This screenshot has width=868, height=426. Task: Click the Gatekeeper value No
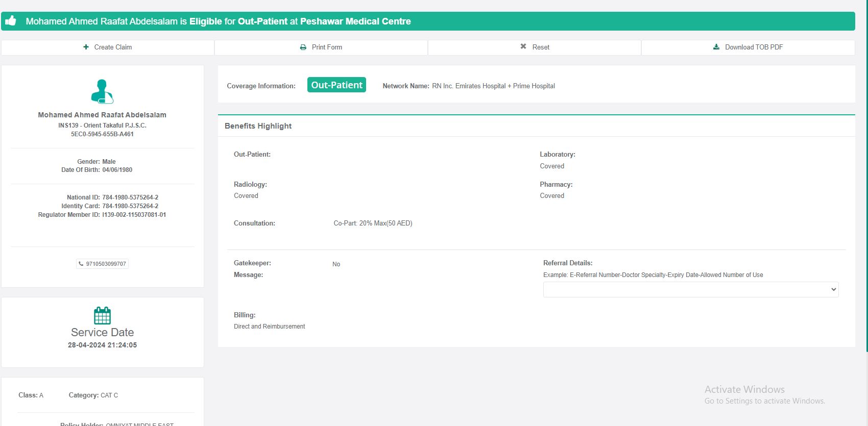tap(336, 264)
